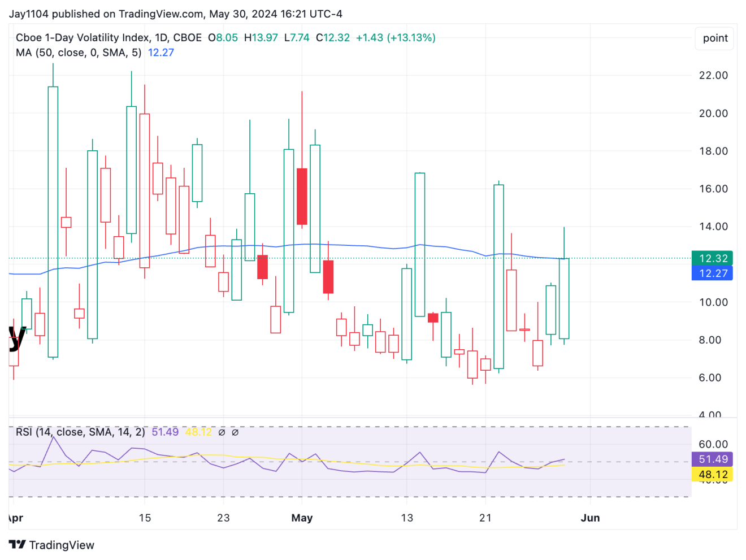Click the RSI (14, close, SMA, 14, 2) legend
The height and width of the screenshot is (560, 746).
pos(80,432)
